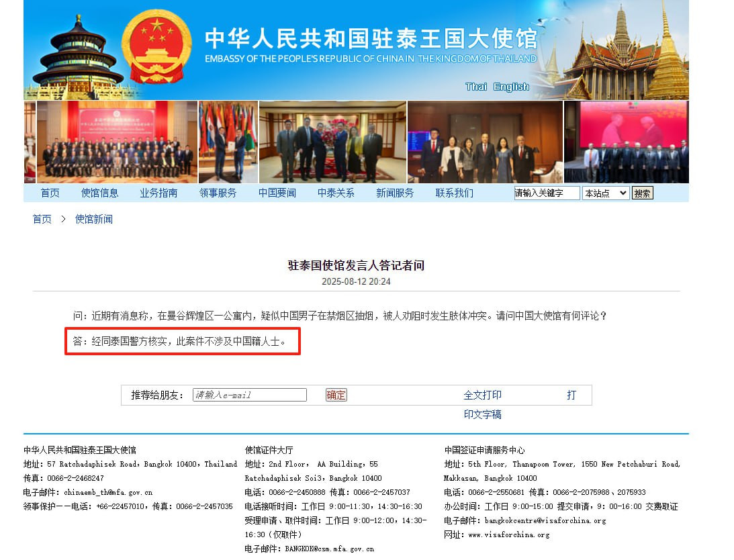Click the keyword search input field
This screenshot has width=734, height=560.
[x=547, y=193]
